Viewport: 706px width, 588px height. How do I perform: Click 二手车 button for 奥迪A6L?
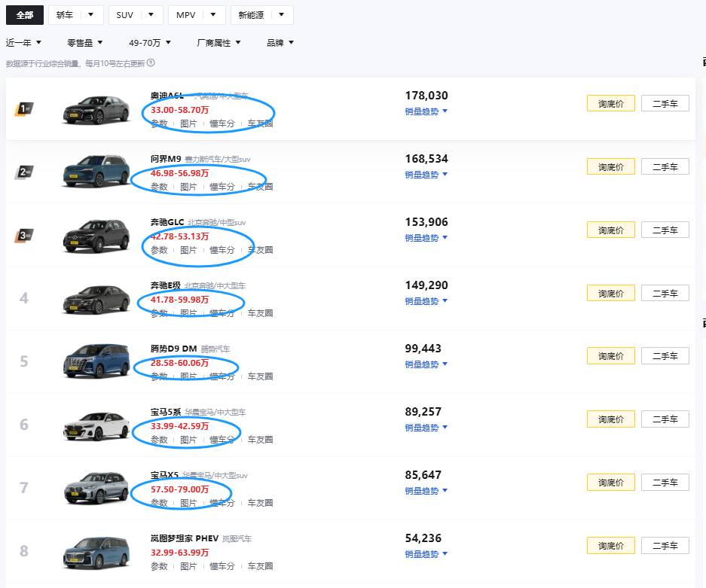[665, 103]
